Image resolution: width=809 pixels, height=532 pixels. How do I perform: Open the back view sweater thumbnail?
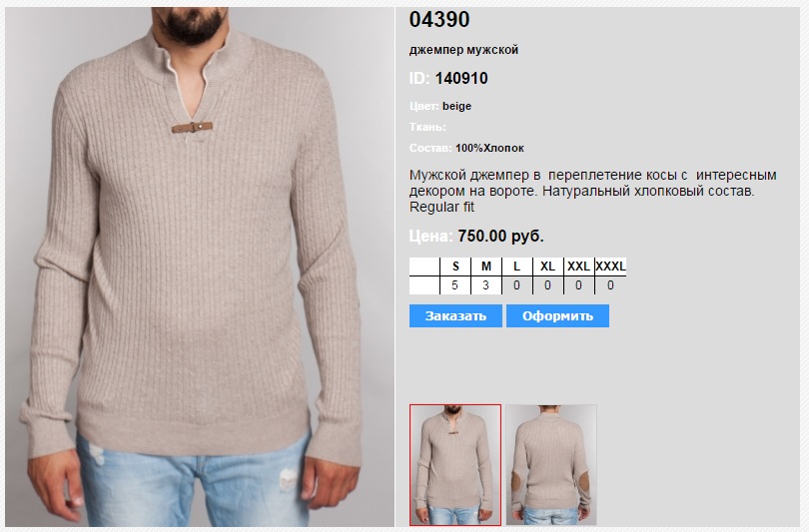click(x=551, y=465)
